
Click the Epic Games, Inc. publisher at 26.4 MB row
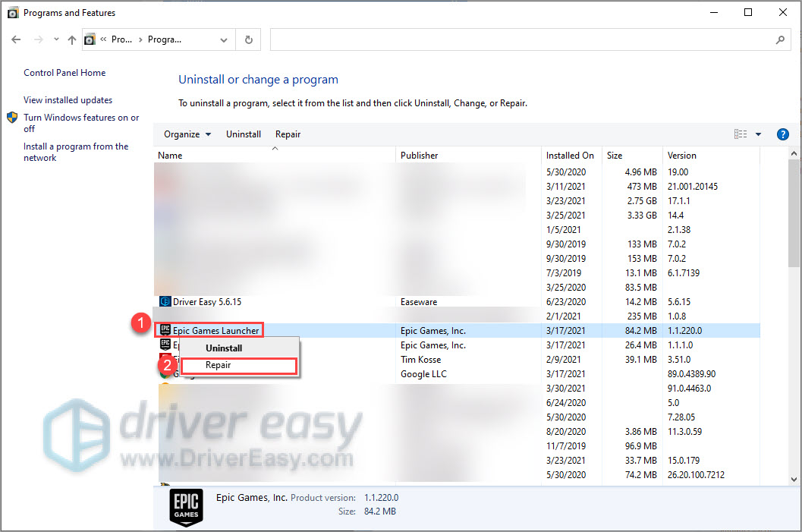[432, 345]
